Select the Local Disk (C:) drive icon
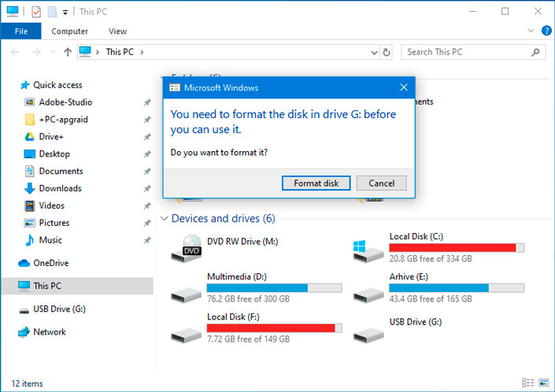The image size is (555, 392). point(368,252)
